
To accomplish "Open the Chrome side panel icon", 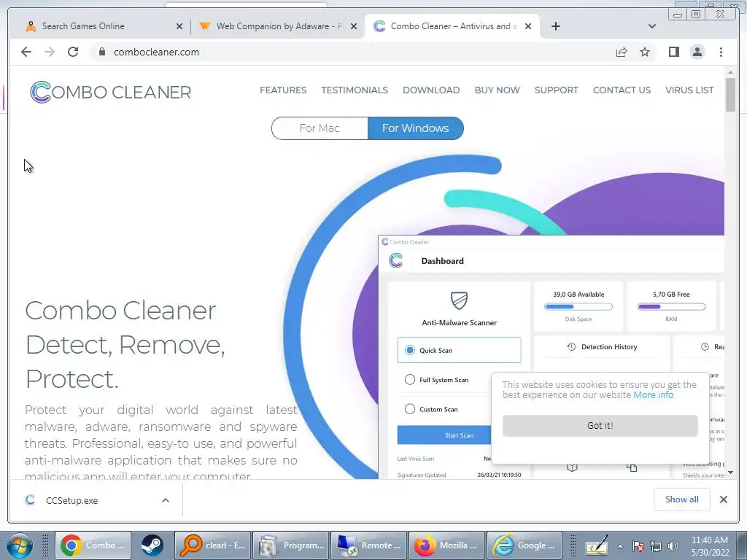I will [673, 52].
